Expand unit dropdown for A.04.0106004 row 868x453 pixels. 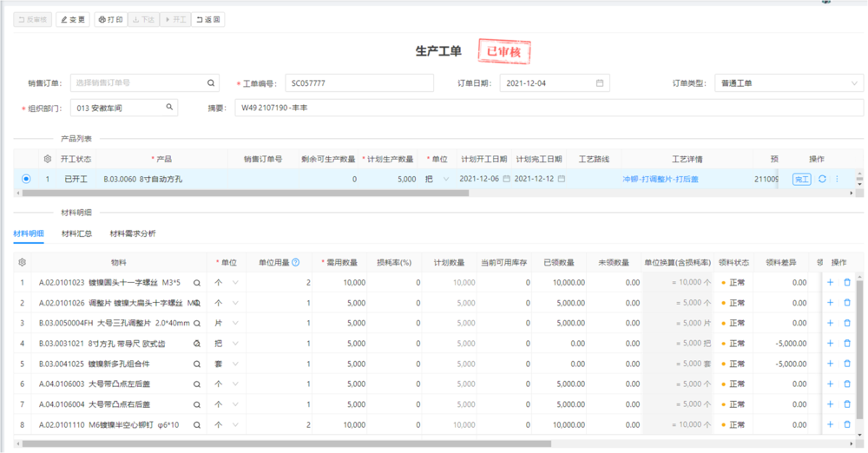235,404
